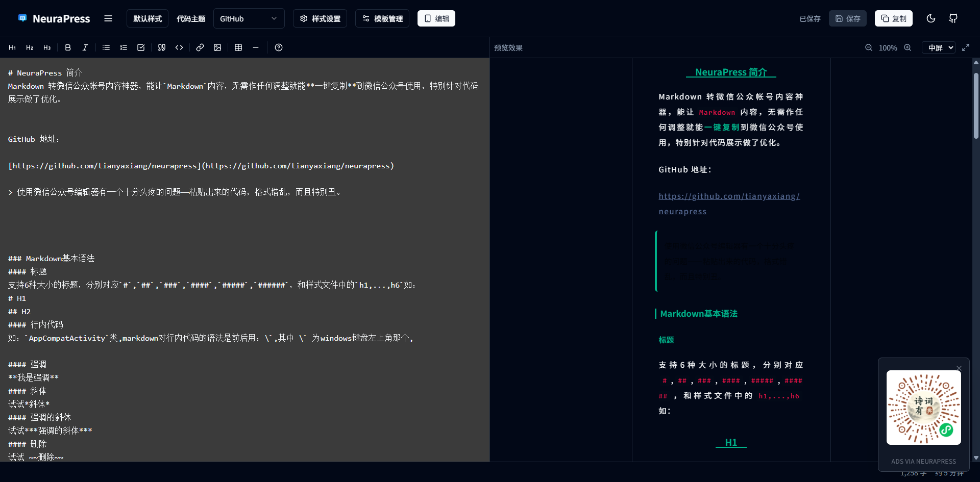Click the '试试 ~~删除~~' editor line
Screen dimensions: 980x482
click(36, 457)
